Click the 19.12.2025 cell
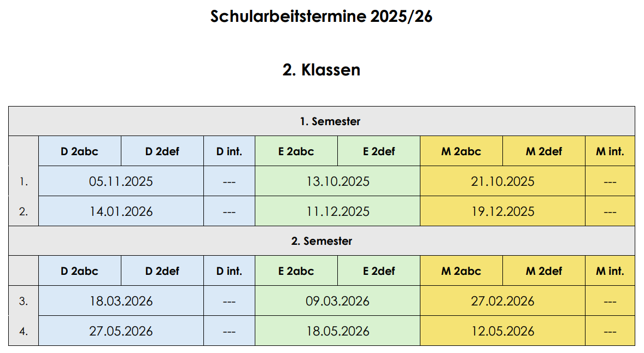Screen dimensions: 644x353 (x=502, y=211)
